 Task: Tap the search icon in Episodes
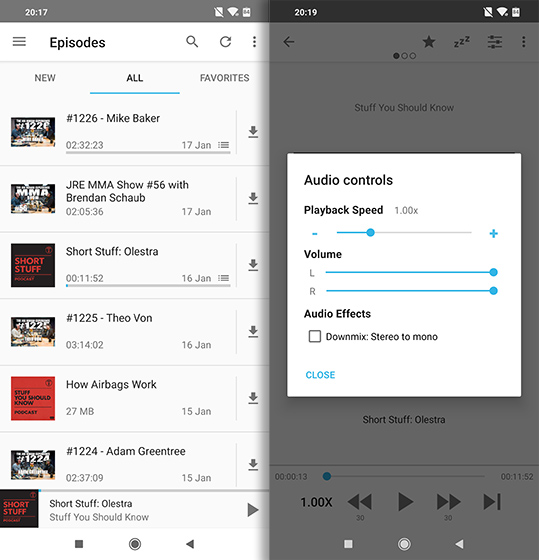tap(192, 42)
